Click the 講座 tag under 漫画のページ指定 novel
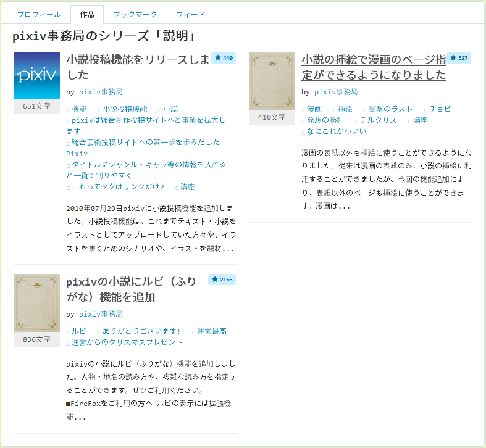The image size is (486, 448). coord(421,120)
